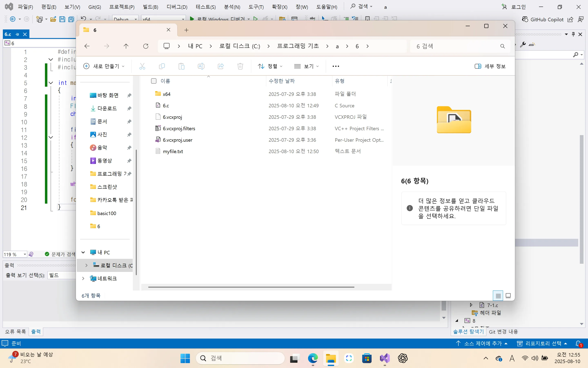
Task: Open the 도구(T) menu
Action: pyautogui.click(x=256, y=7)
